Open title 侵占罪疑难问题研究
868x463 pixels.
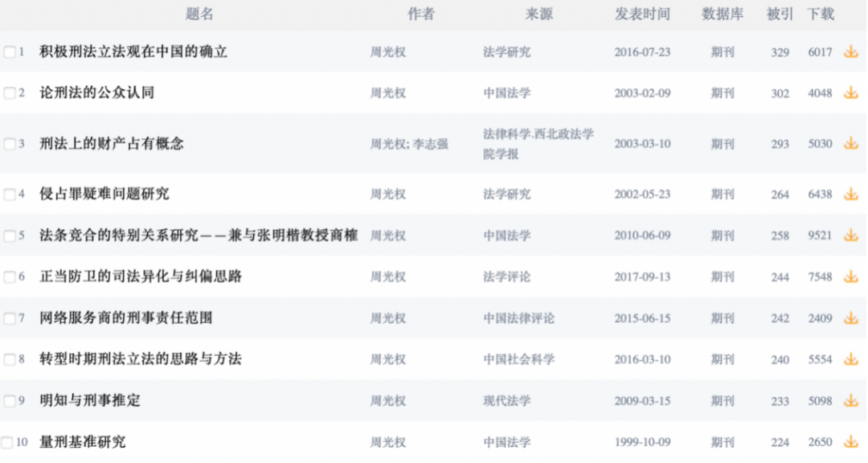[104, 195]
